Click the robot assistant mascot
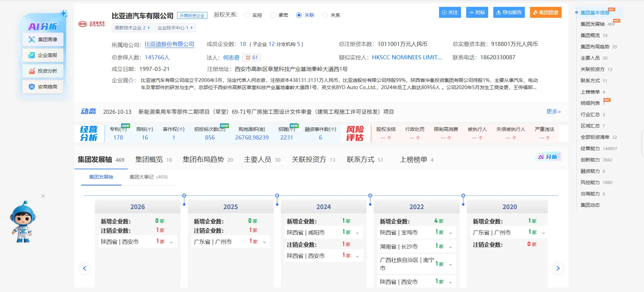The width and height of the screenshot is (644, 292). click(23, 222)
